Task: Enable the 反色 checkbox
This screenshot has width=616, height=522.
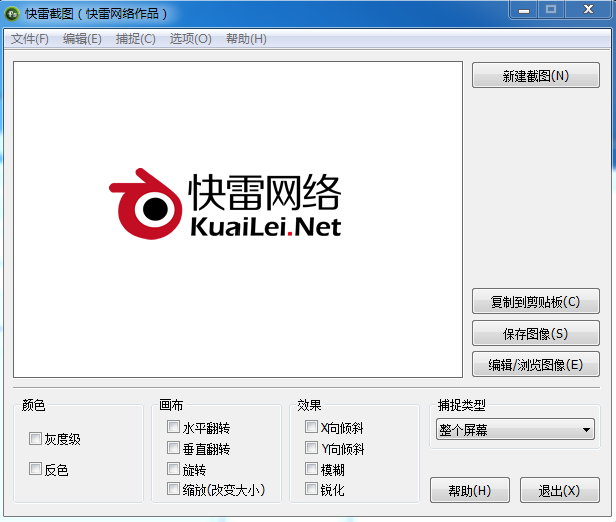Action: [35, 469]
